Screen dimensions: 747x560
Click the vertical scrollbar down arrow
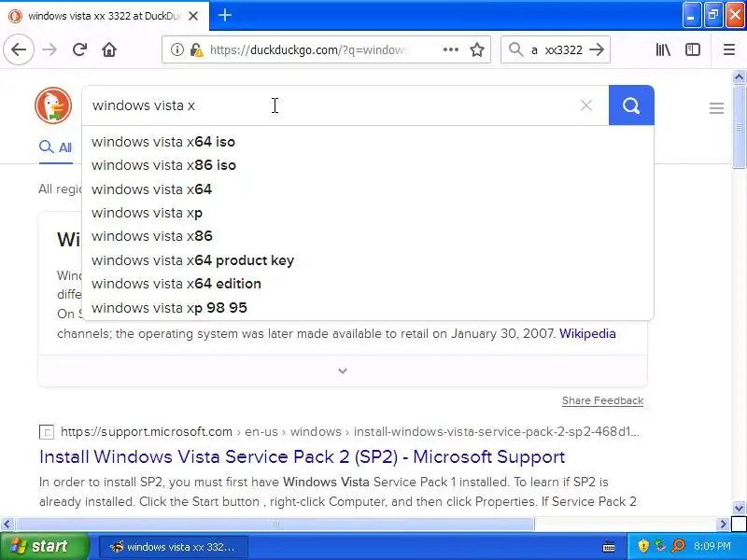pos(739,508)
